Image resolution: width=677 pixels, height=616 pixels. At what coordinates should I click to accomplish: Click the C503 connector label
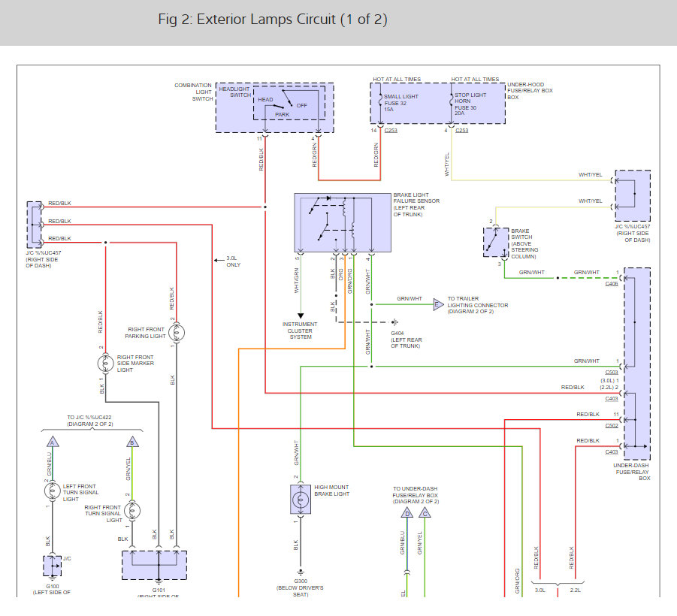pos(612,372)
